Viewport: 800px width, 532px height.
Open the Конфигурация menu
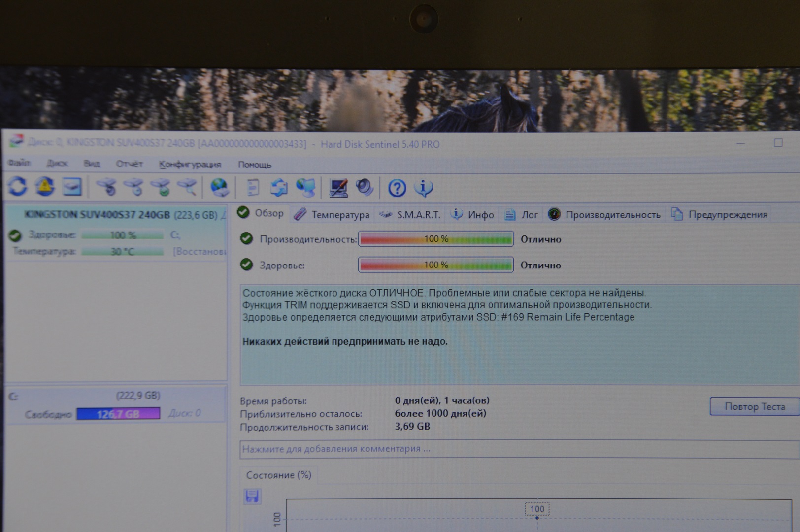coord(190,165)
